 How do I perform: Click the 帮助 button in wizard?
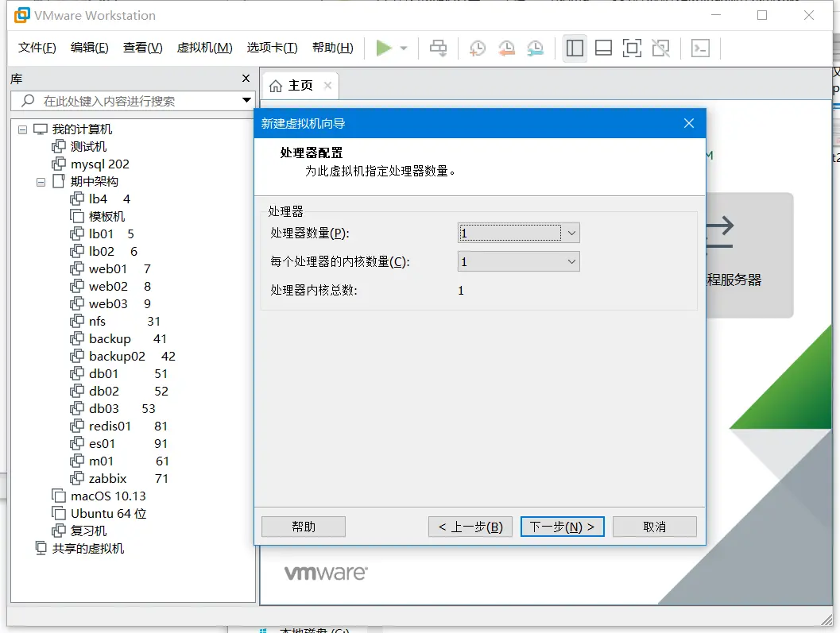click(x=304, y=527)
